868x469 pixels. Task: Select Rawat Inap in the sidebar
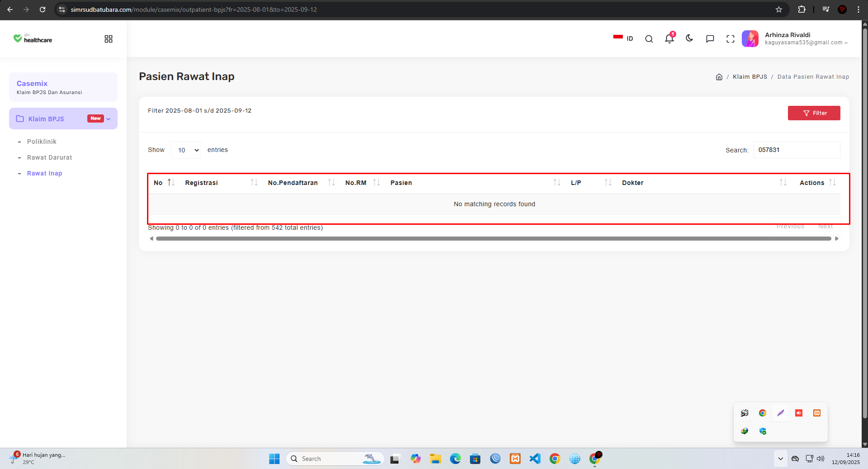point(44,173)
